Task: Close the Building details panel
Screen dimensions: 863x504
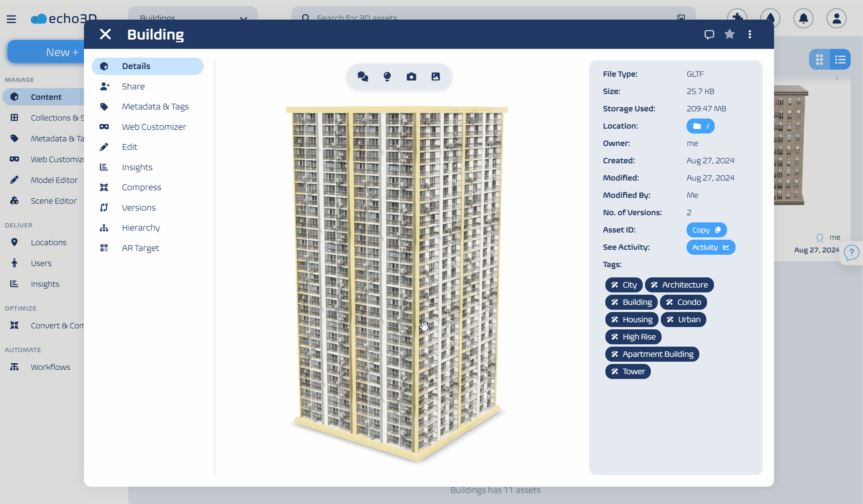Action: pos(105,34)
